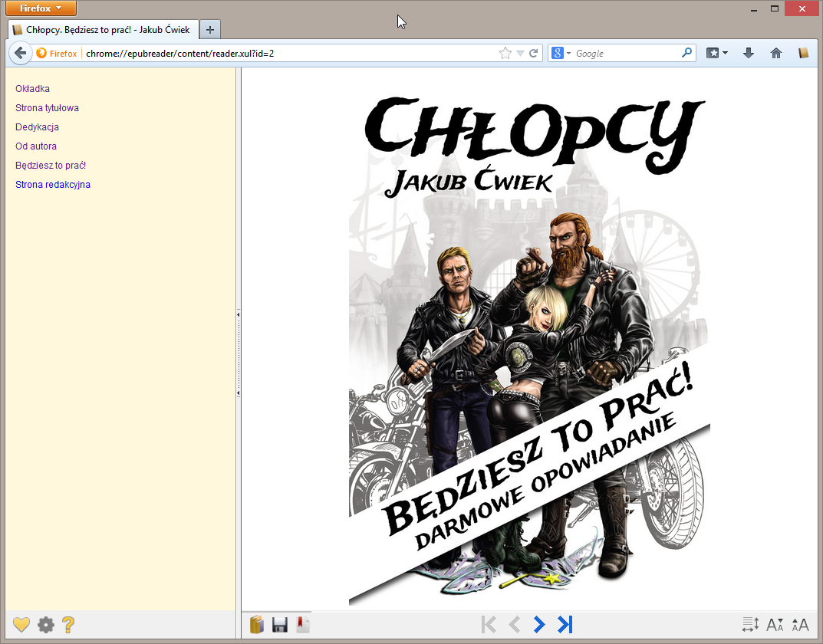Reload the current page
The width and height of the screenshot is (823, 644).
(533, 54)
